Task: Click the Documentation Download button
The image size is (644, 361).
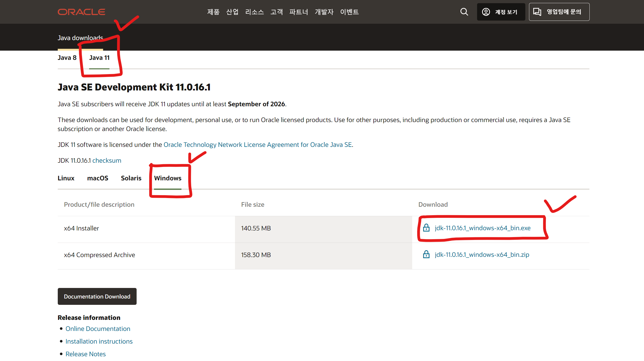Action: pos(97,296)
